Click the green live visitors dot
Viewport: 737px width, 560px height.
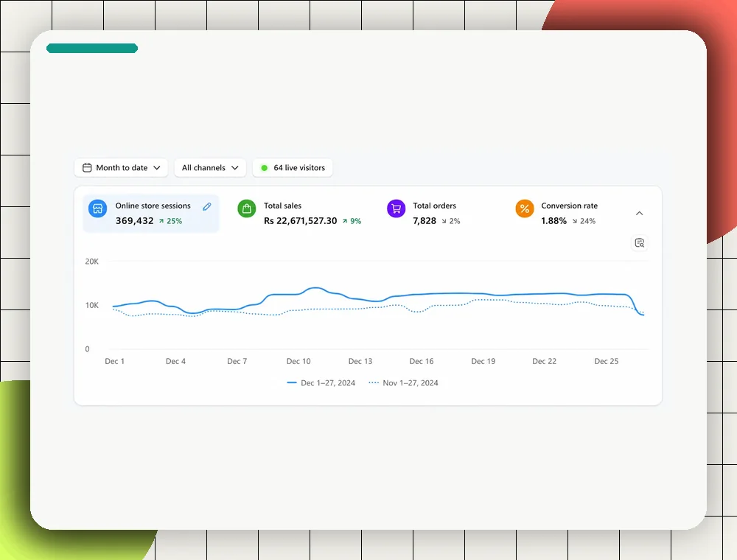coord(264,168)
